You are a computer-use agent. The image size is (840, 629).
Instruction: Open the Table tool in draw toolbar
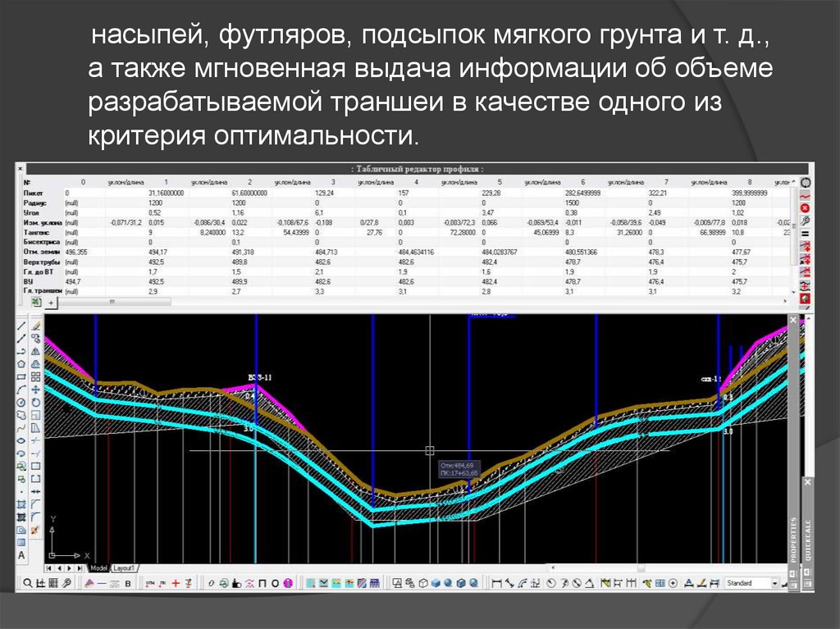pyautogui.click(x=21, y=542)
